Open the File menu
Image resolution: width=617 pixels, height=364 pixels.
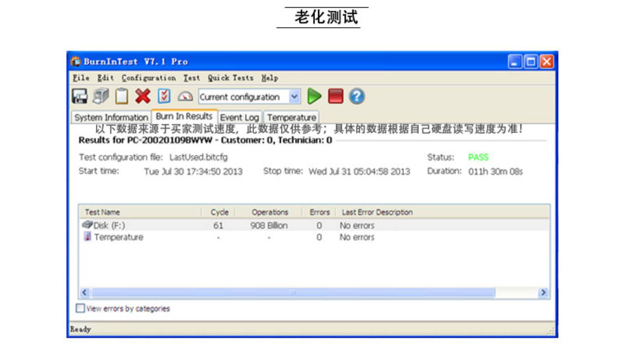click(x=81, y=78)
